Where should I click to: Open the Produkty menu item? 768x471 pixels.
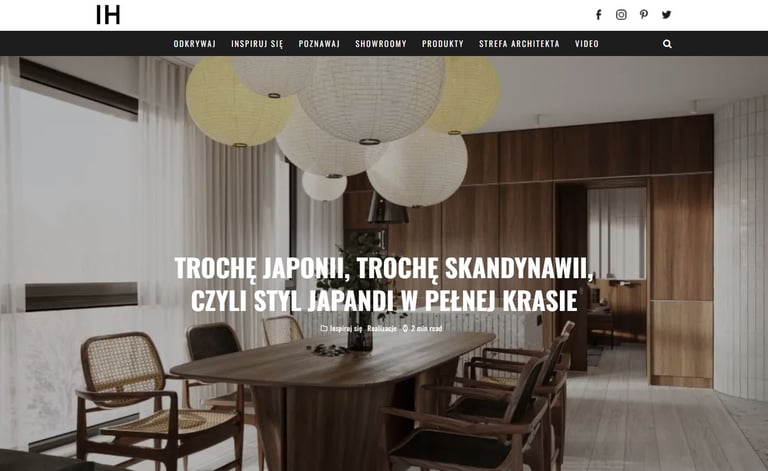(x=443, y=44)
